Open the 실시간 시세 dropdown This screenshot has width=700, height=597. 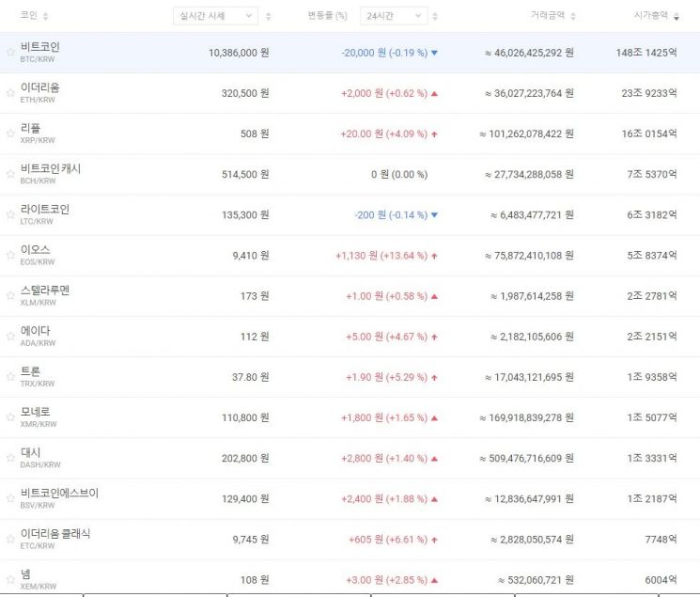(x=215, y=16)
